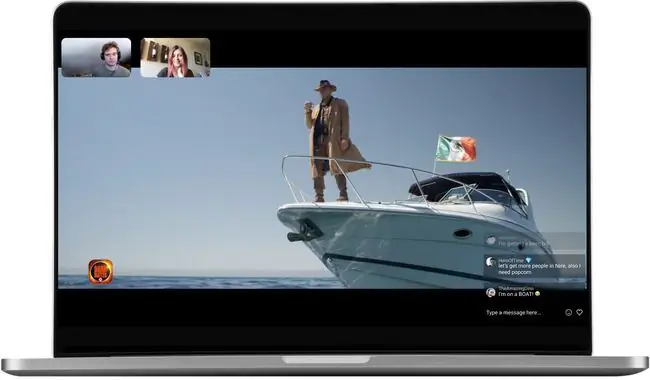
Task: Open the emoji picker in chat
Action: click(x=568, y=312)
